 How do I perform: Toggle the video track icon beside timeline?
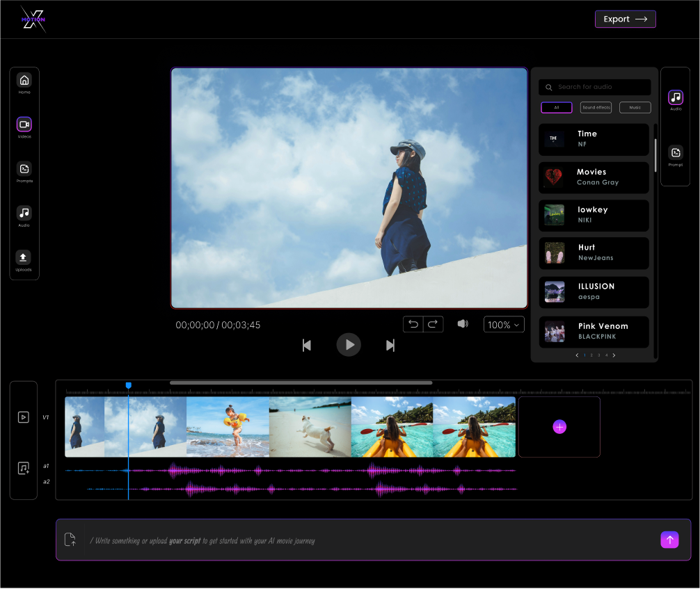pyautogui.click(x=24, y=417)
